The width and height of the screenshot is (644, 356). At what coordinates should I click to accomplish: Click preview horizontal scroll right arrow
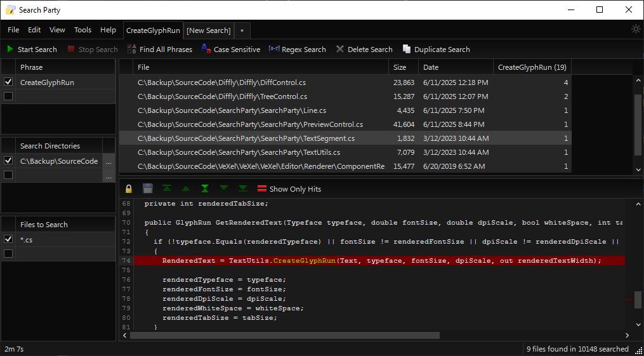click(x=626, y=336)
